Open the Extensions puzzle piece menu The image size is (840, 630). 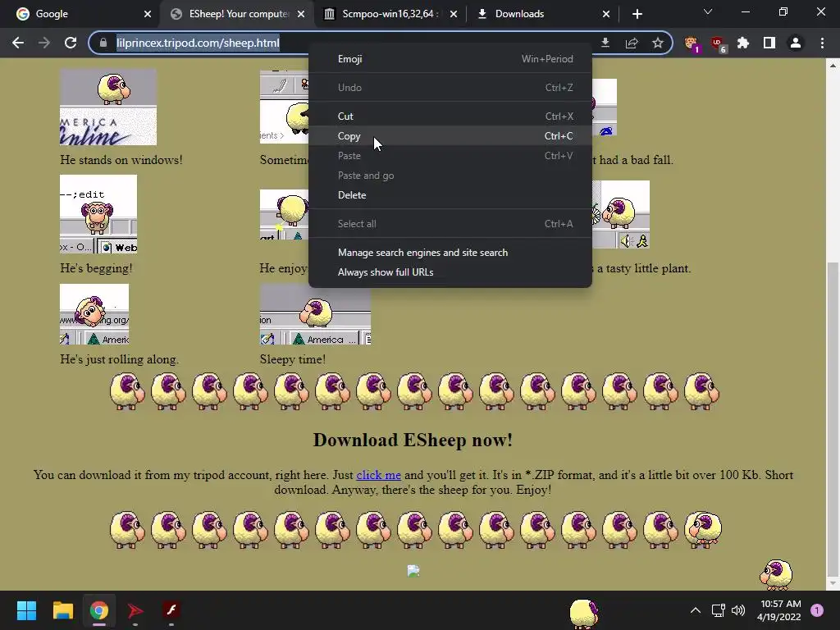tap(743, 43)
